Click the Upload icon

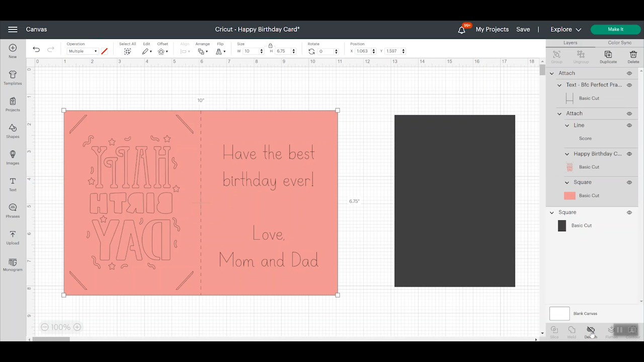(13, 237)
